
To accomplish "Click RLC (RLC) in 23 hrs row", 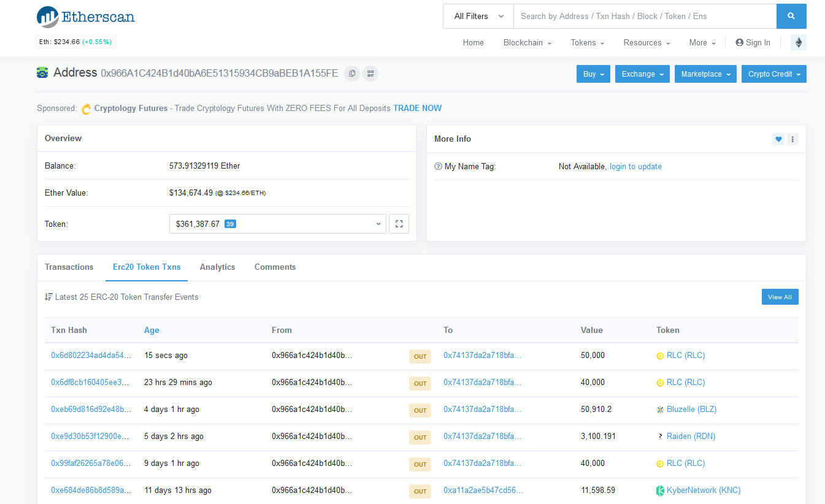I will (x=686, y=382).
